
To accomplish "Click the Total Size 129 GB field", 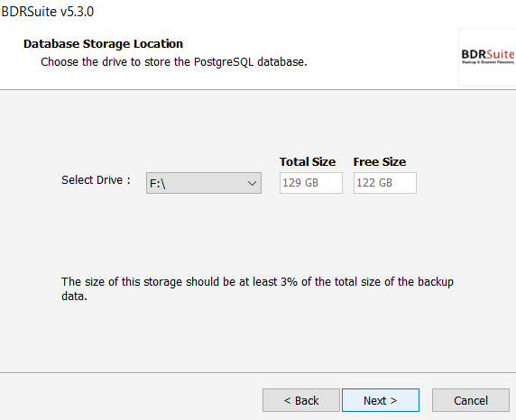I will coord(311,183).
